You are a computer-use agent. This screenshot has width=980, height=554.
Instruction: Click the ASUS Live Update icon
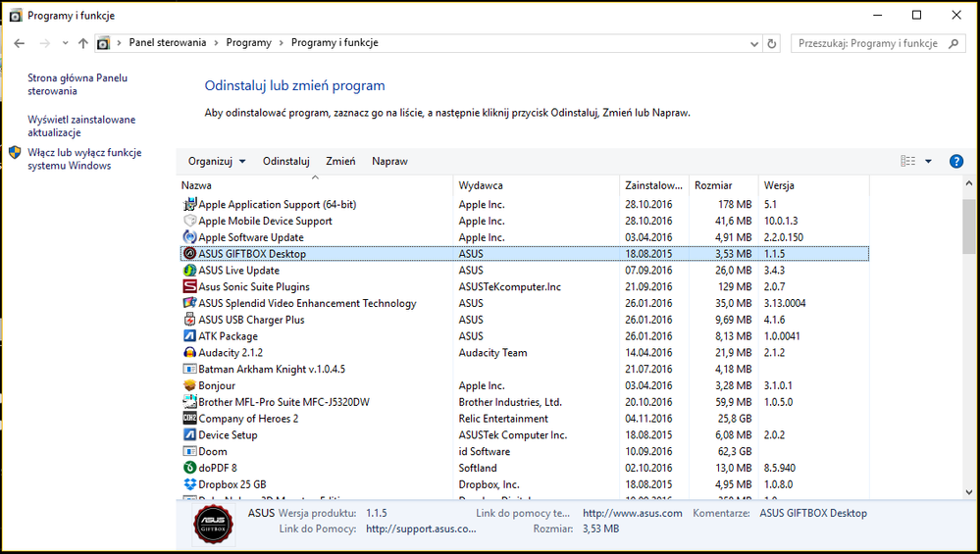pos(189,271)
